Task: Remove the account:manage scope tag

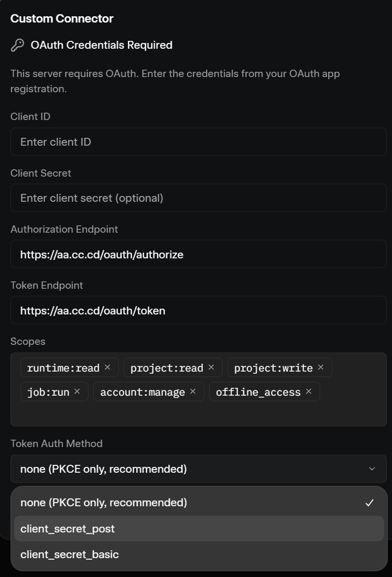Action: (193, 391)
